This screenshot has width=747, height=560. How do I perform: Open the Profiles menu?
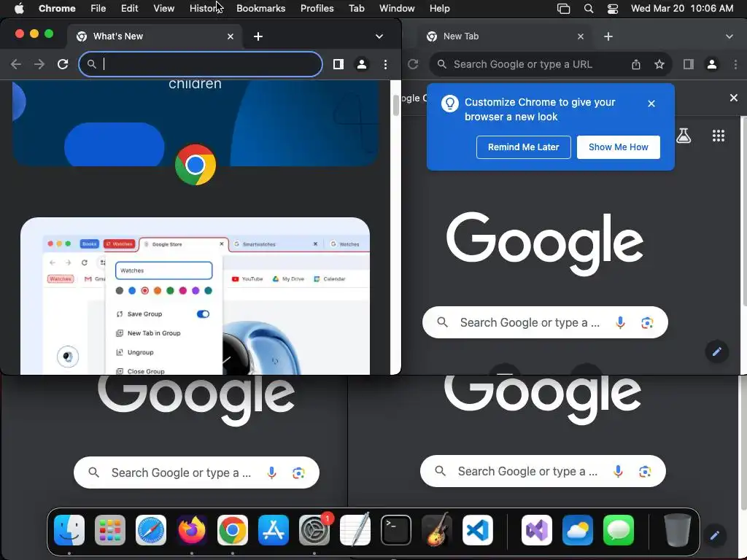317,9
